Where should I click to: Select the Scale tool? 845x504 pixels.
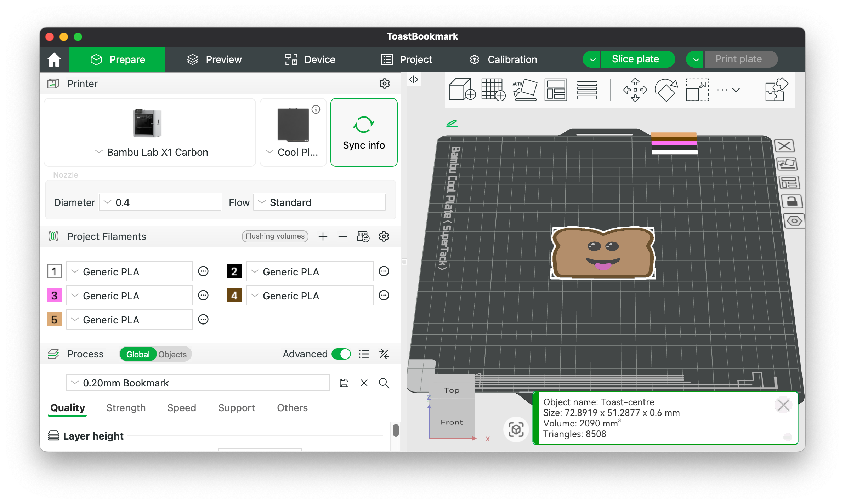tap(697, 90)
